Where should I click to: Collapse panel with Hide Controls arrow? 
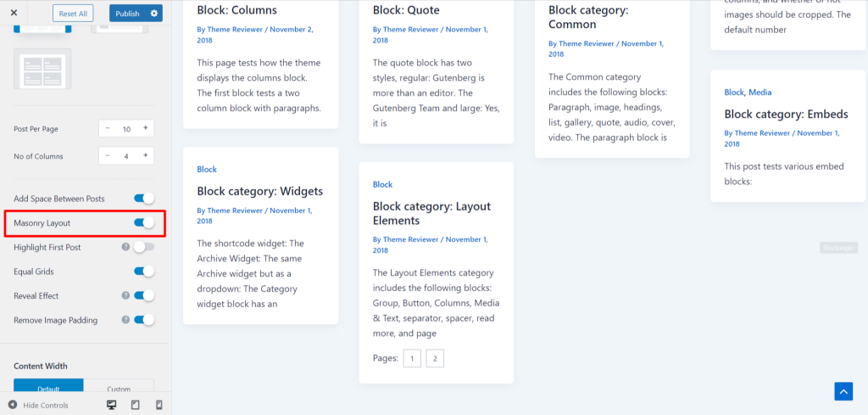point(12,405)
